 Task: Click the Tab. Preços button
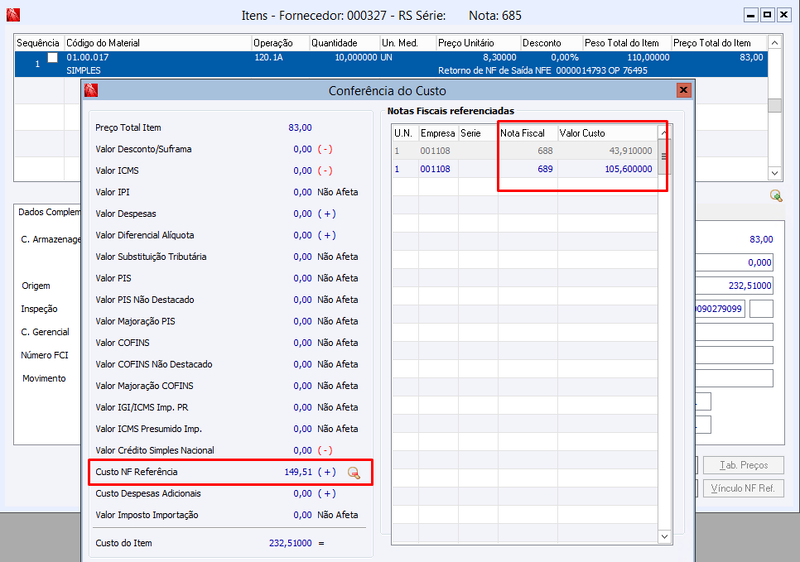pyautogui.click(x=743, y=465)
